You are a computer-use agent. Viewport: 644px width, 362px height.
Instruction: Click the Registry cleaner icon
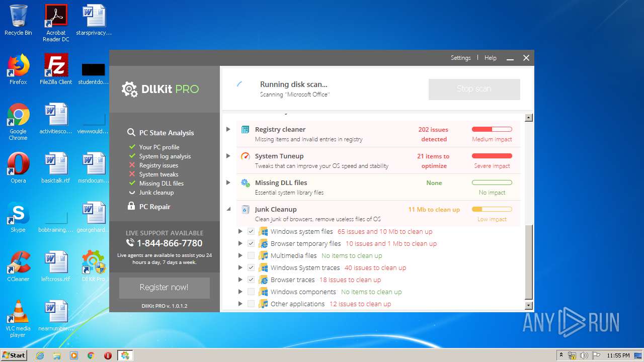tap(245, 130)
